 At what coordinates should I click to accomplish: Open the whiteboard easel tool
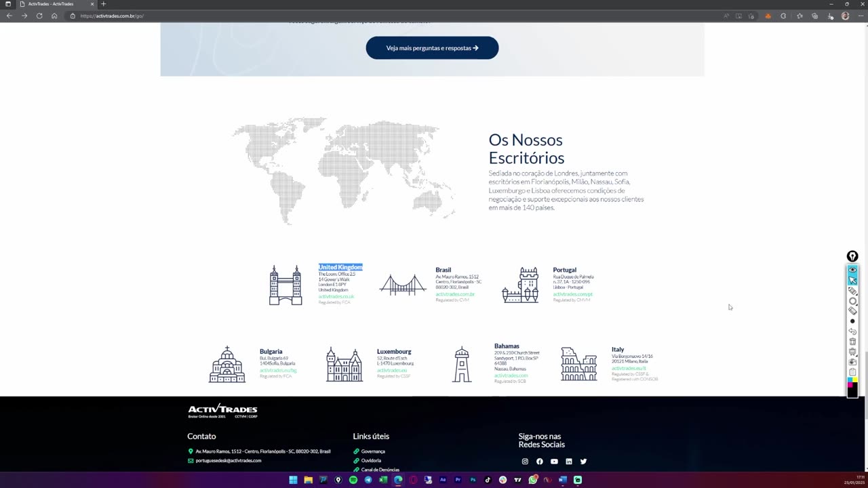point(852,352)
